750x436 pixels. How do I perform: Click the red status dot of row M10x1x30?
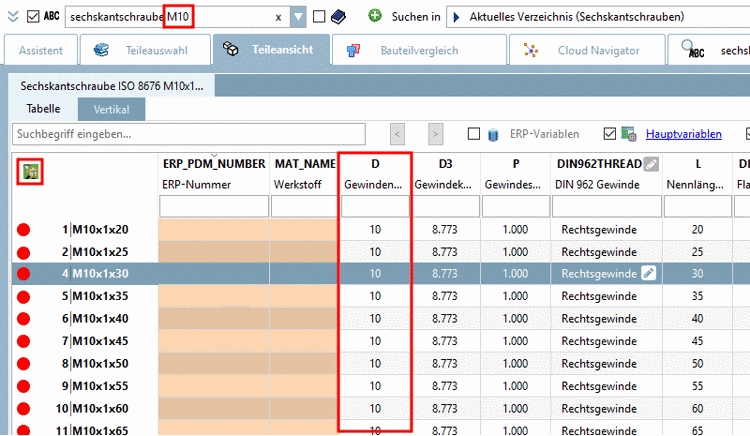(x=23, y=274)
